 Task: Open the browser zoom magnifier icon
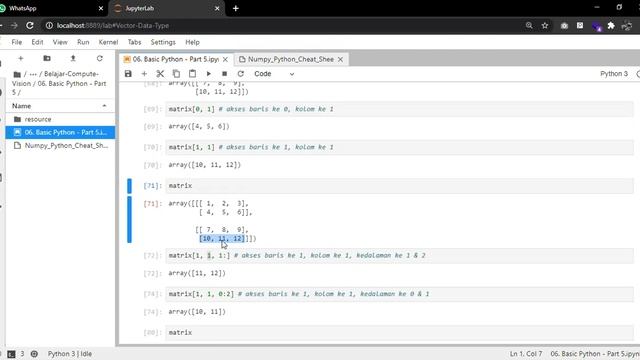pos(529,25)
